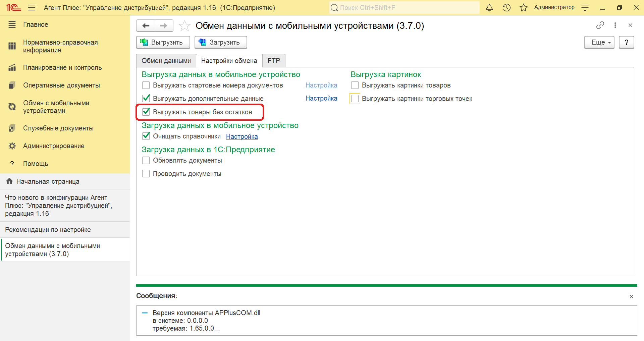This screenshot has height=341, width=644.
Task: Toggle Выгружать дополнительные данные checkbox
Action: pyautogui.click(x=146, y=98)
